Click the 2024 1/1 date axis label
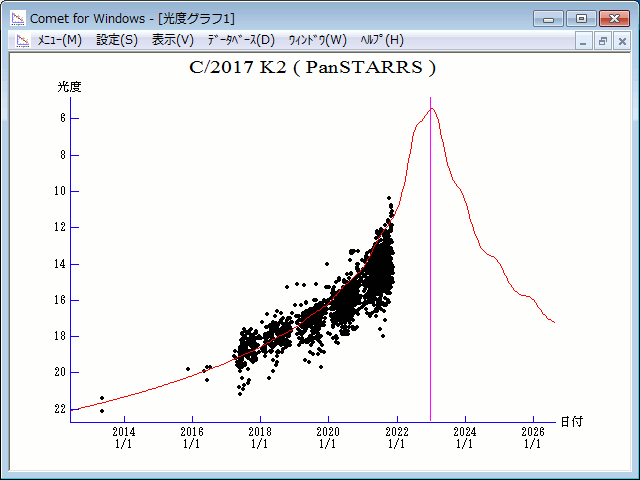The width and height of the screenshot is (640, 480). click(465, 437)
